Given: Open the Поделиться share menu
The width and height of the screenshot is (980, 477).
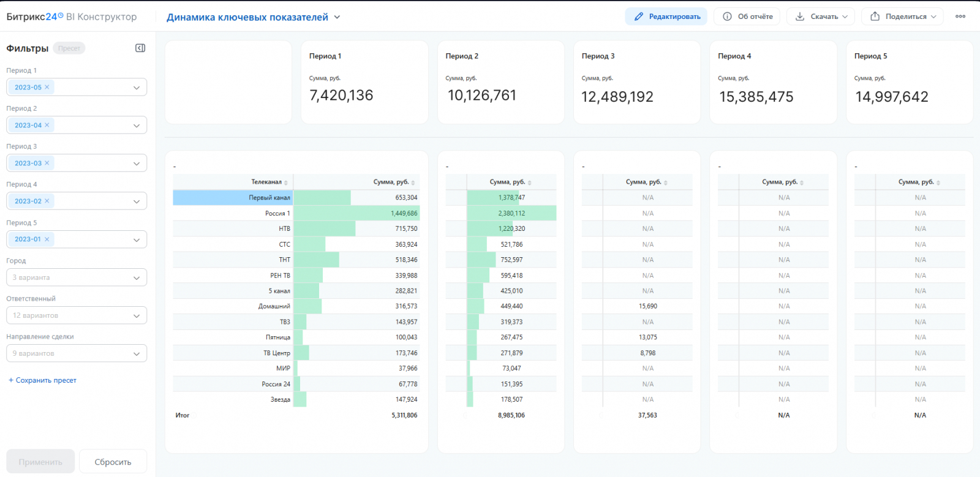Looking at the screenshot, I should pos(902,17).
